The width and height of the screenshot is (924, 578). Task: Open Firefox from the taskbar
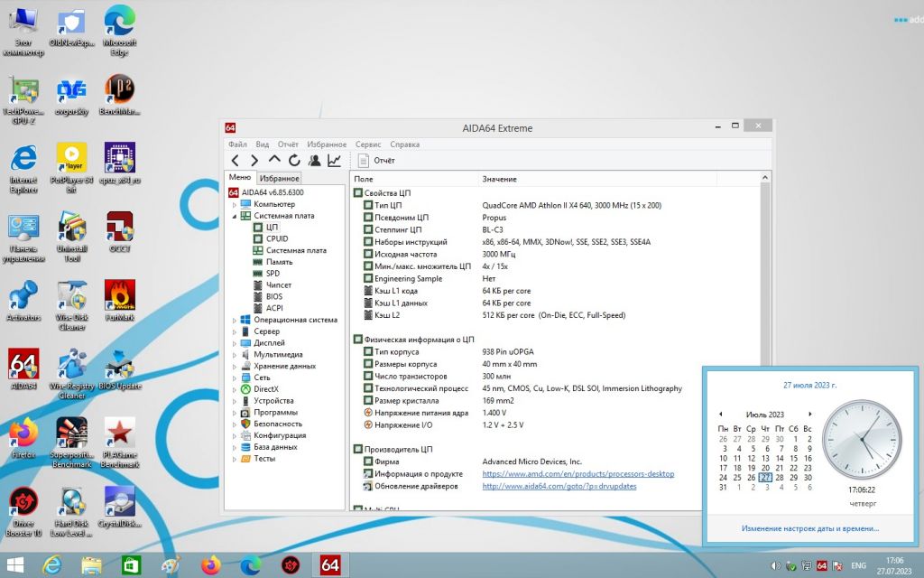210,565
